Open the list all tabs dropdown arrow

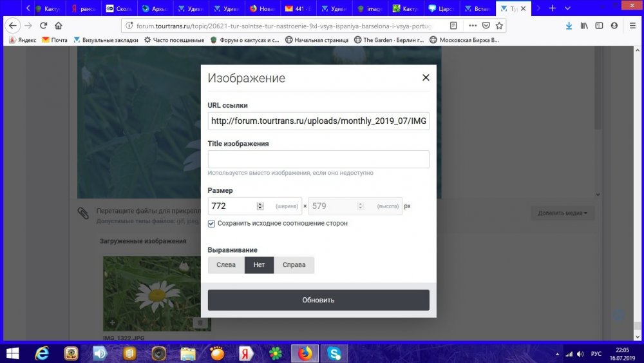coord(566,8)
